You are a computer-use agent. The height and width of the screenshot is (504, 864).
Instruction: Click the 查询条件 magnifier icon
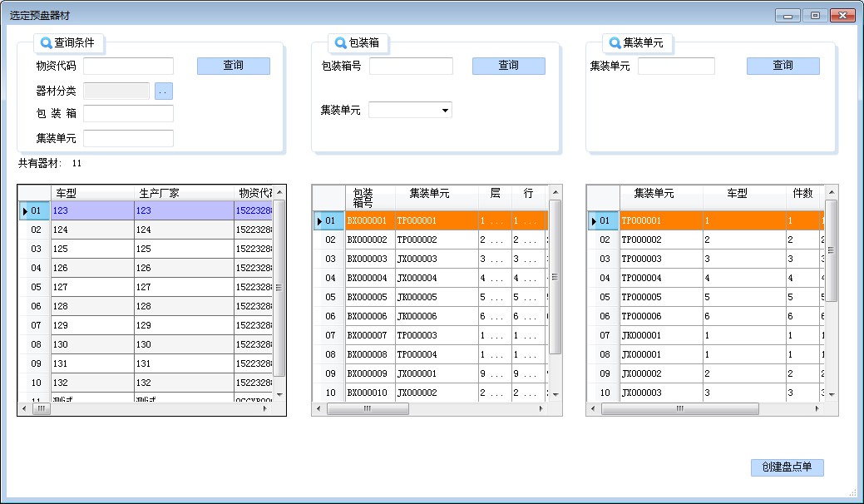[47, 42]
